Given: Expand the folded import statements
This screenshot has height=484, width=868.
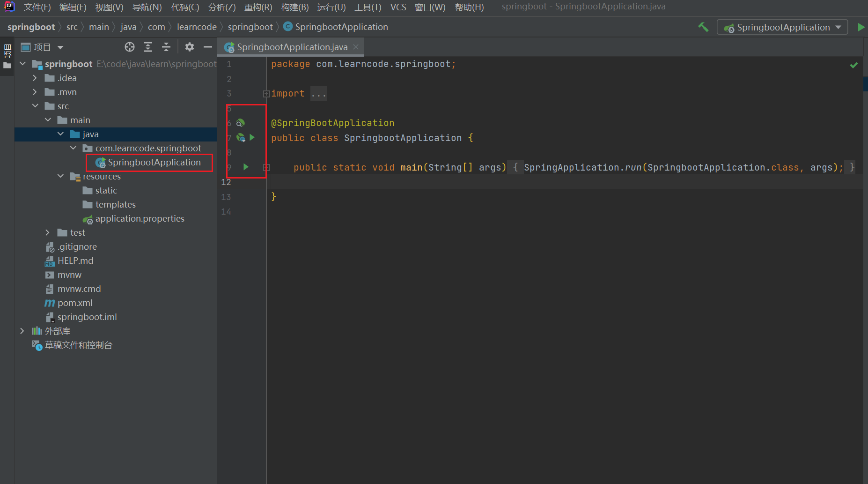Looking at the screenshot, I should (x=266, y=94).
